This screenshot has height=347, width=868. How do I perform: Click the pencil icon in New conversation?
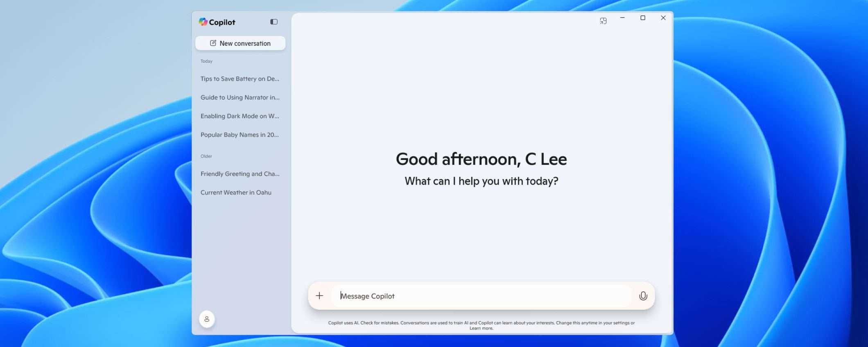tap(213, 43)
